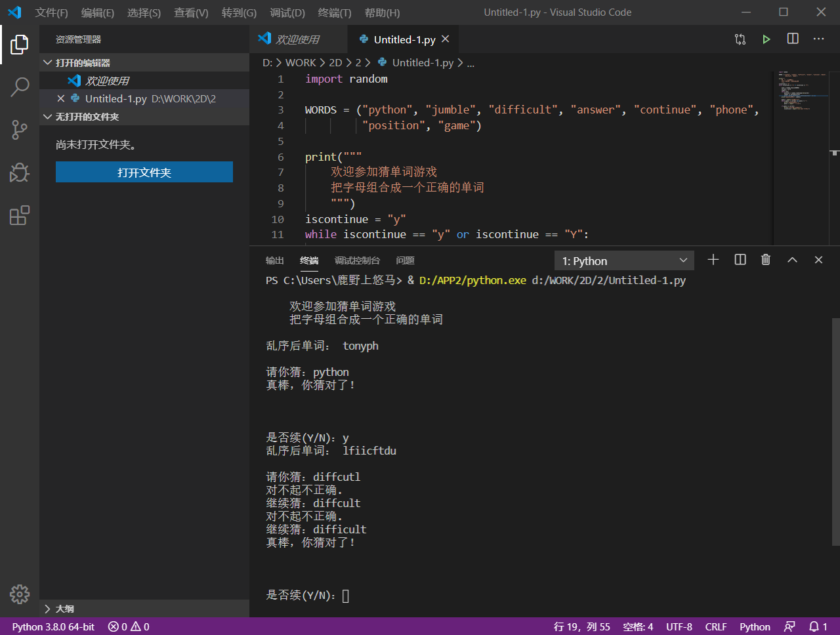Click the 打开文件夹 button
Screen dimensions: 840x635
tap(144, 172)
